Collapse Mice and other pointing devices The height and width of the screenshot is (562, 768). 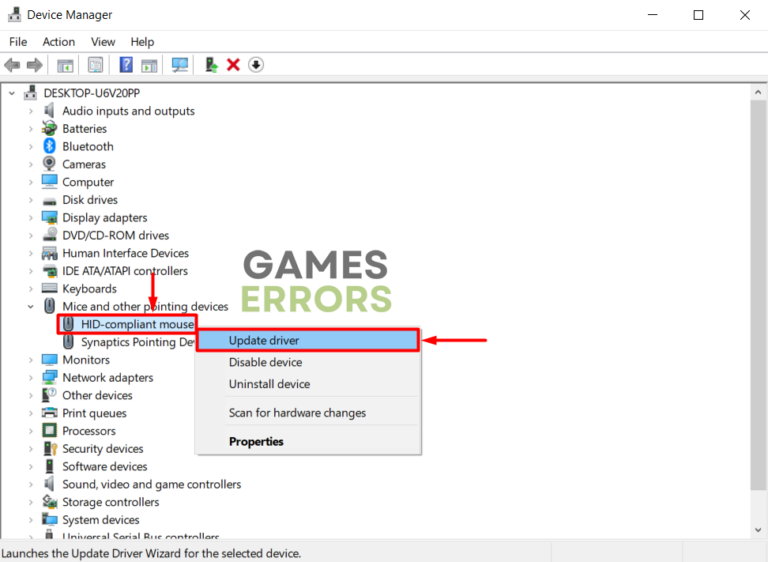pos(31,307)
